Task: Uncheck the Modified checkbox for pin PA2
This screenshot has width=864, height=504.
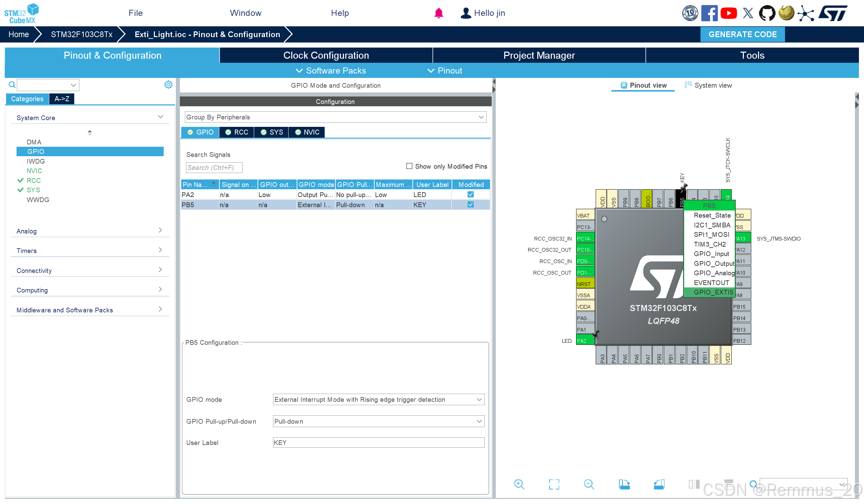Action: click(470, 194)
